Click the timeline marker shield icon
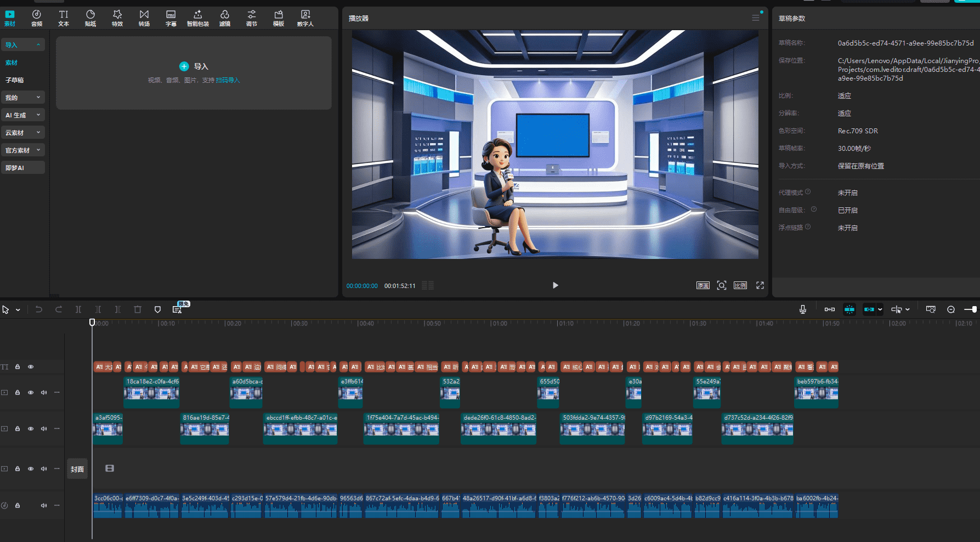The image size is (980, 542). pyautogui.click(x=157, y=309)
